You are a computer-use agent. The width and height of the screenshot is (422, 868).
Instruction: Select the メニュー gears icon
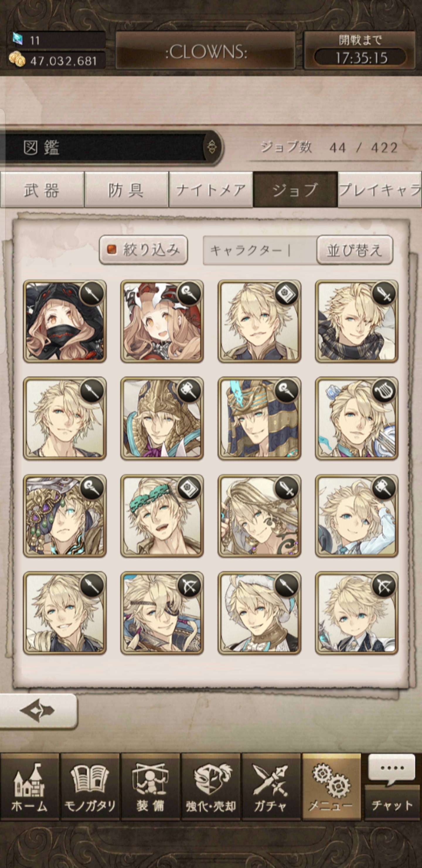click(331, 787)
